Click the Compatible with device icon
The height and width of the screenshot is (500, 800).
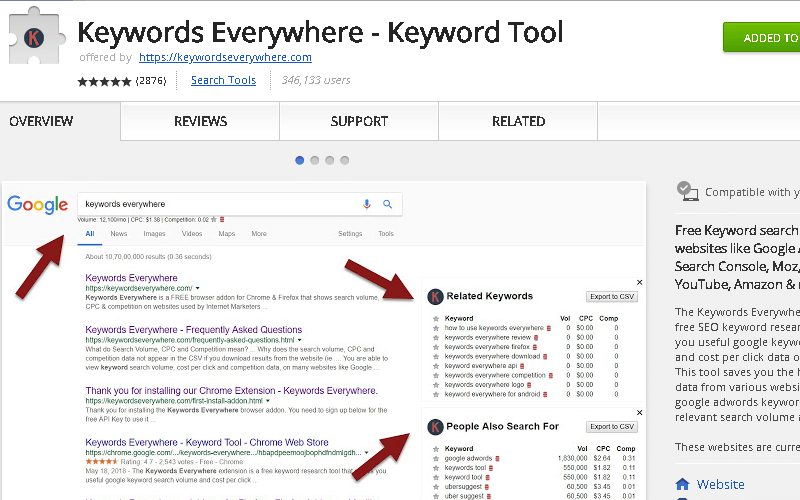[x=687, y=191]
